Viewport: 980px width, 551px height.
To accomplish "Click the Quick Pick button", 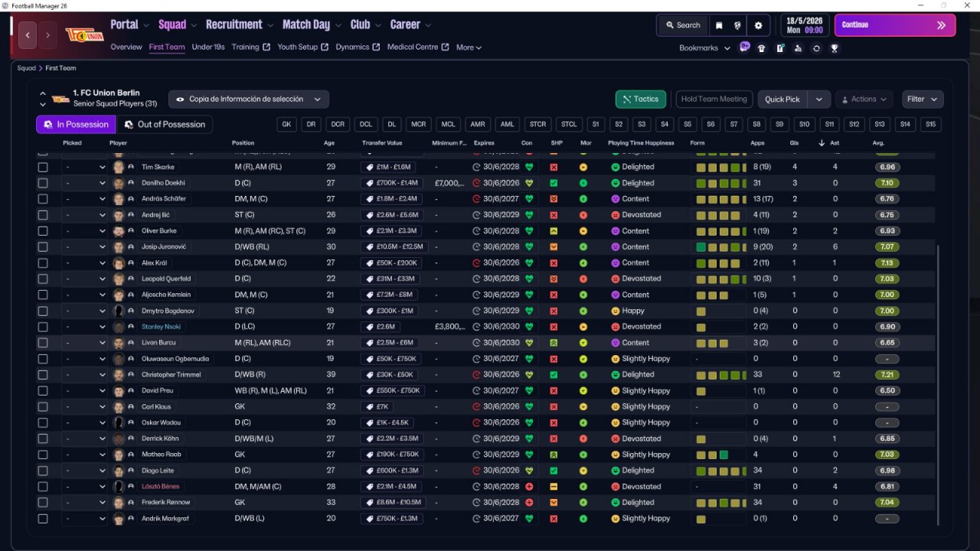I will 782,99.
